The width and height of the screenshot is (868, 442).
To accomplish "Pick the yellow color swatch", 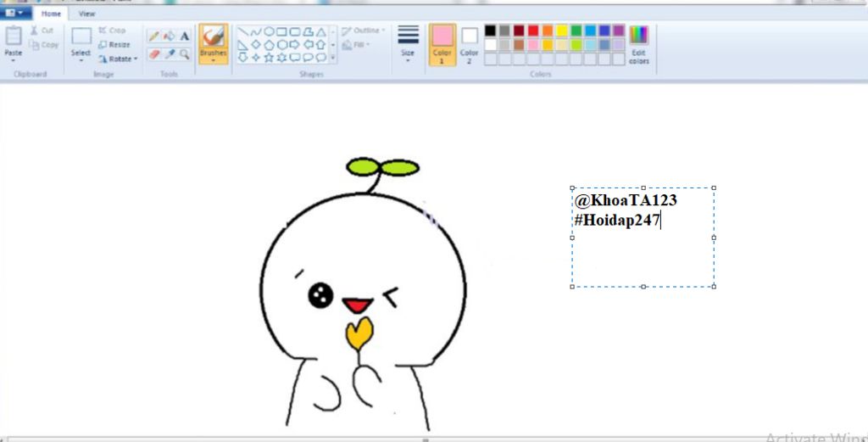I will (562, 31).
